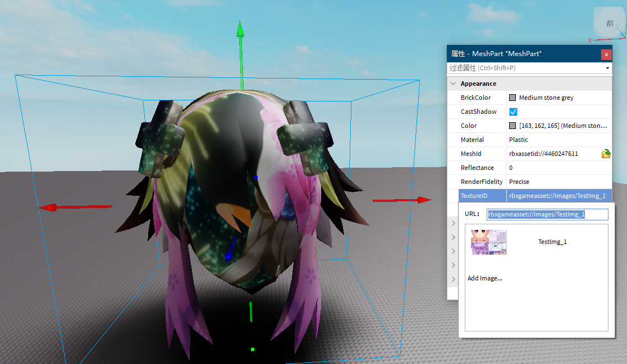The width and height of the screenshot is (627, 364).
Task: Toggle the CastShadow checkbox
Action: tap(513, 112)
